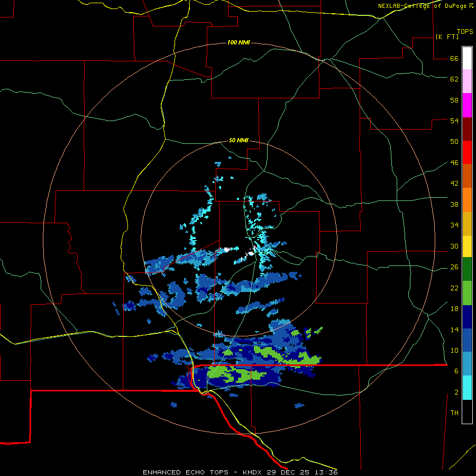
Task: Click the legend value 34
Action: [x=454, y=225]
